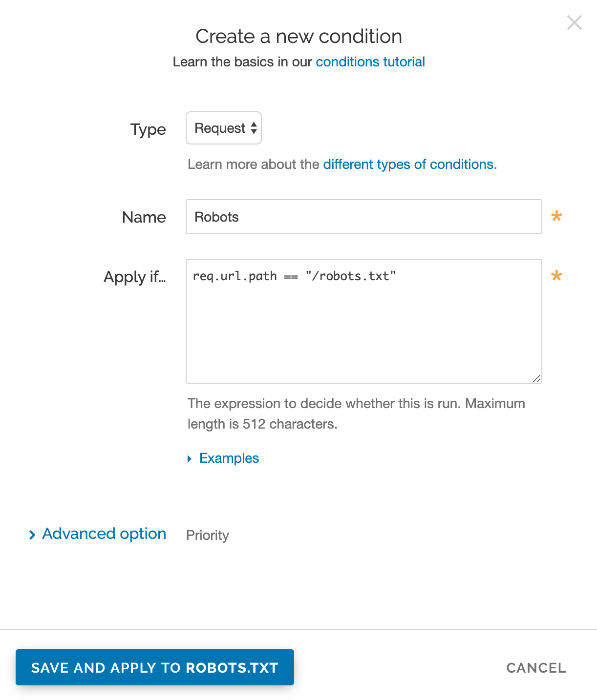597x700 pixels.
Task: Click the asterisk beside the Name field
Action: (x=556, y=215)
